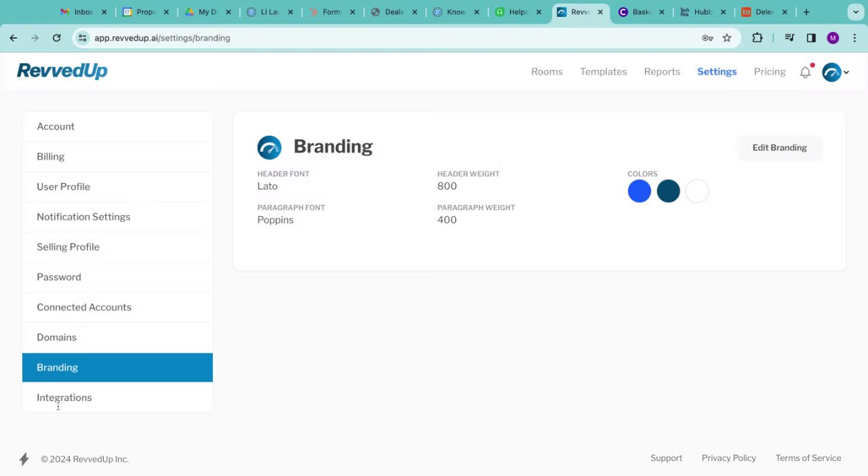
Task: Open the Chrome profile M avatar
Action: click(833, 38)
